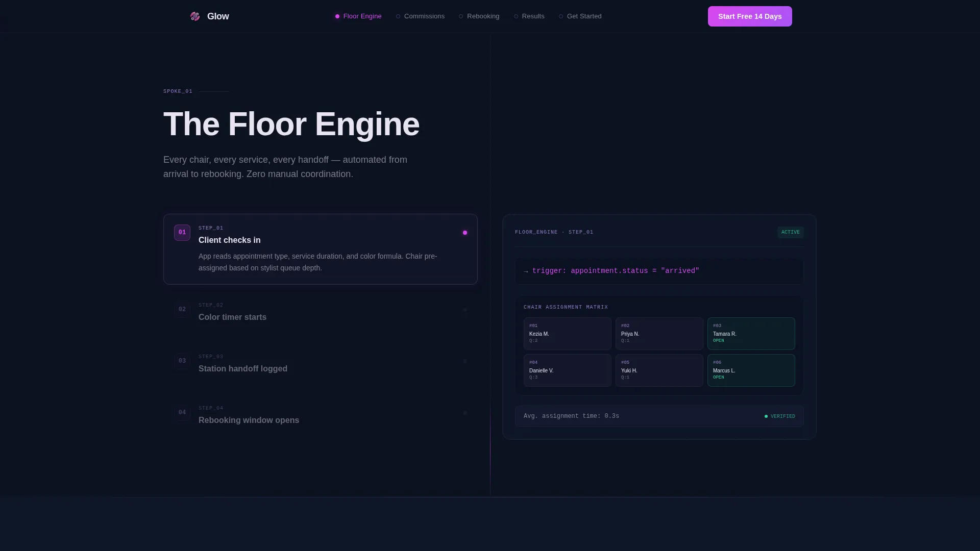The height and width of the screenshot is (551, 980).
Task: Click the Floor Engine nav dot
Action: click(337, 16)
